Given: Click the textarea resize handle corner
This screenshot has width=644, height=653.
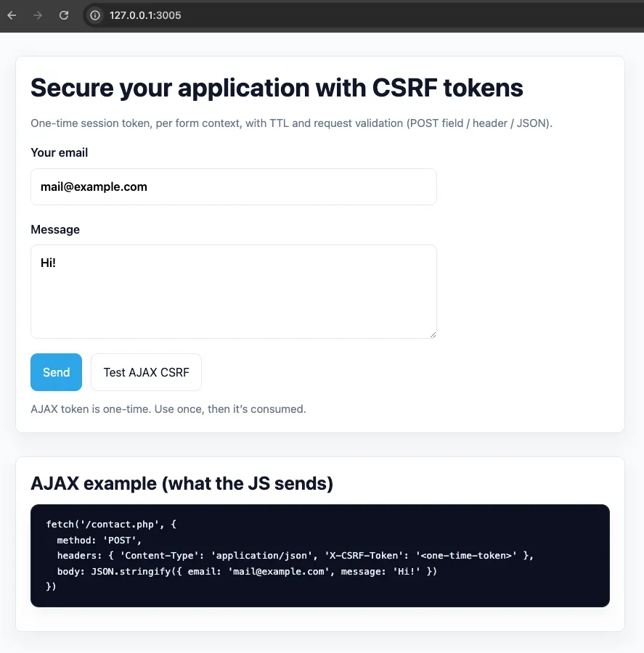Looking at the screenshot, I should tap(432, 334).
